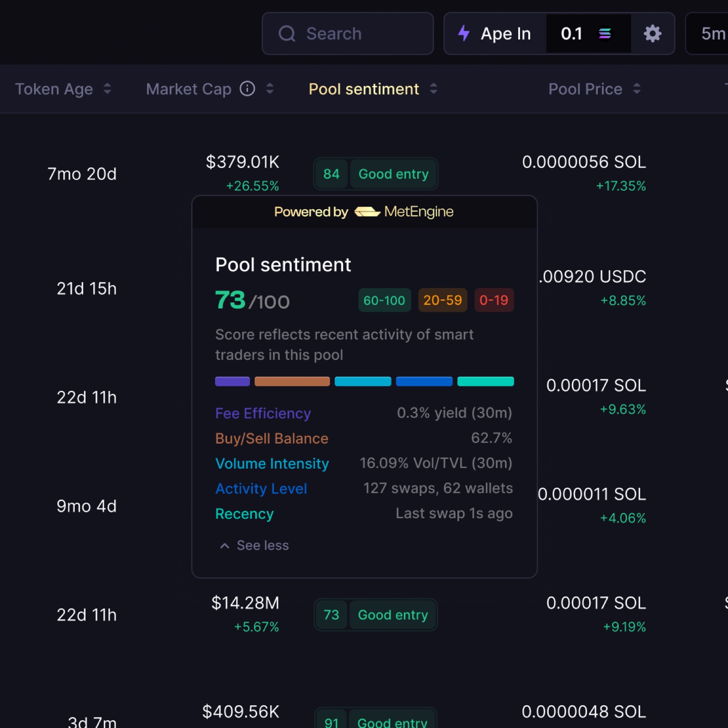Sort by Pool Price column arrows
728x728 pixels.
point(637,89)
